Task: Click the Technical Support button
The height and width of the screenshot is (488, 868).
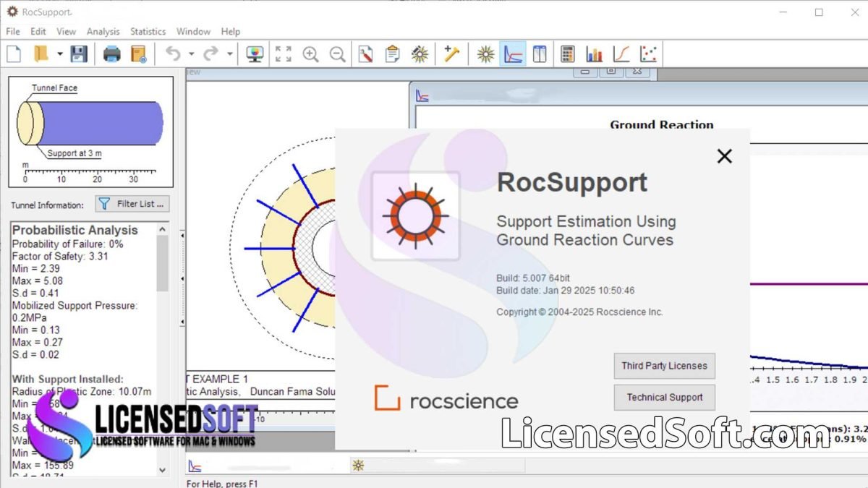Action: tap(664, 397)
